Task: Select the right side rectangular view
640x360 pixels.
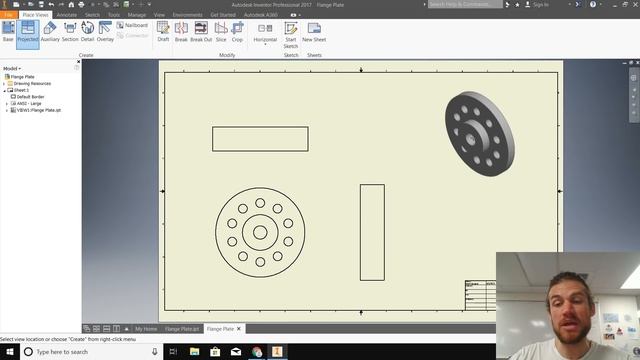Action: 372,232
